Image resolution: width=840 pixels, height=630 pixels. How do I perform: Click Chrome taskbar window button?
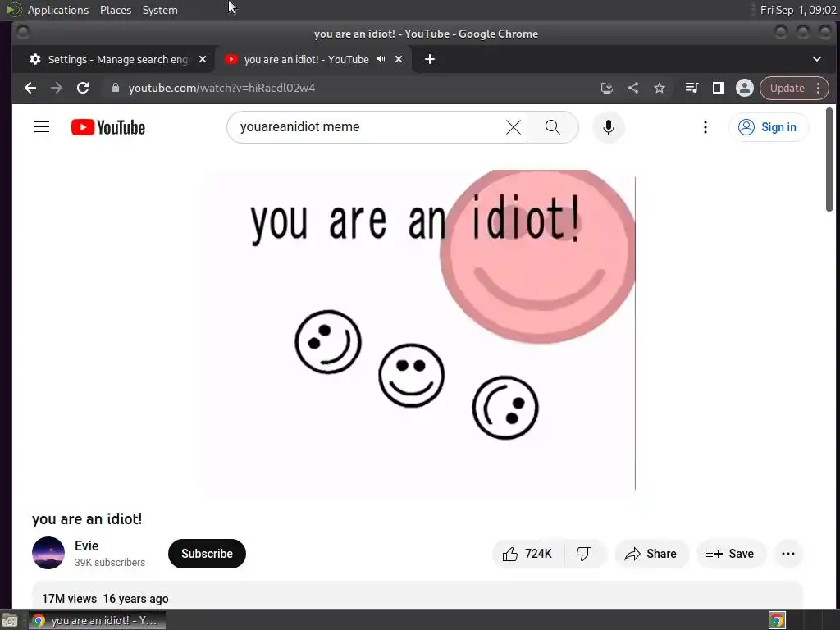pos(97,620)
